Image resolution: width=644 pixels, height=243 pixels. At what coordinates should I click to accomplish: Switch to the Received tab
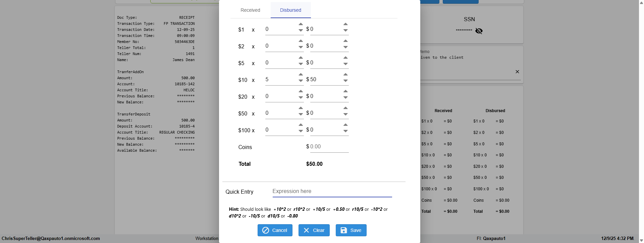pyautogui.click(x=250, y=10)
